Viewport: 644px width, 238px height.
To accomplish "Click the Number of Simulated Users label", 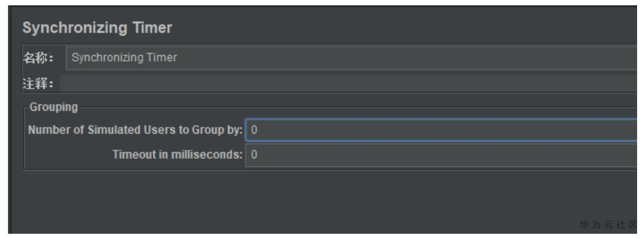I will click(x=135, y=129).
